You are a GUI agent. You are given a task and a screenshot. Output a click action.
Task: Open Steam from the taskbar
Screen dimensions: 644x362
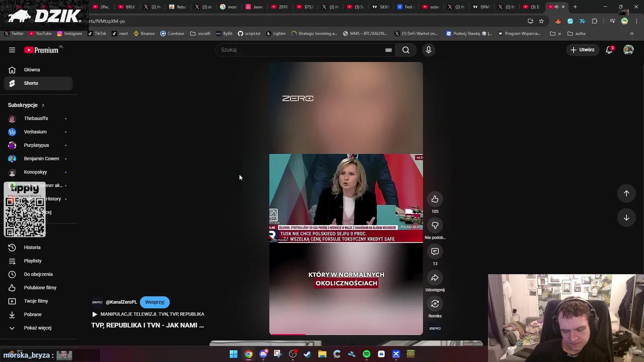(x=307, y=354)
